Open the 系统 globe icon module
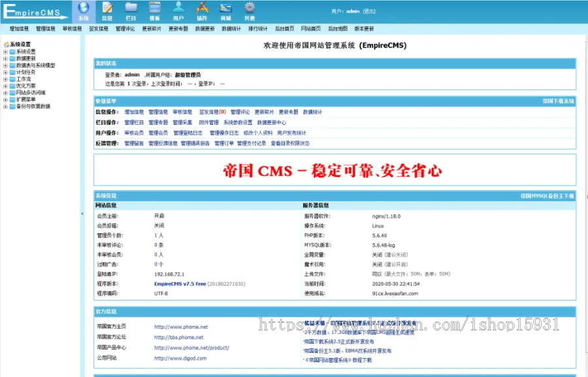Screen dimensions: 588x377 [x=83, y=11]
